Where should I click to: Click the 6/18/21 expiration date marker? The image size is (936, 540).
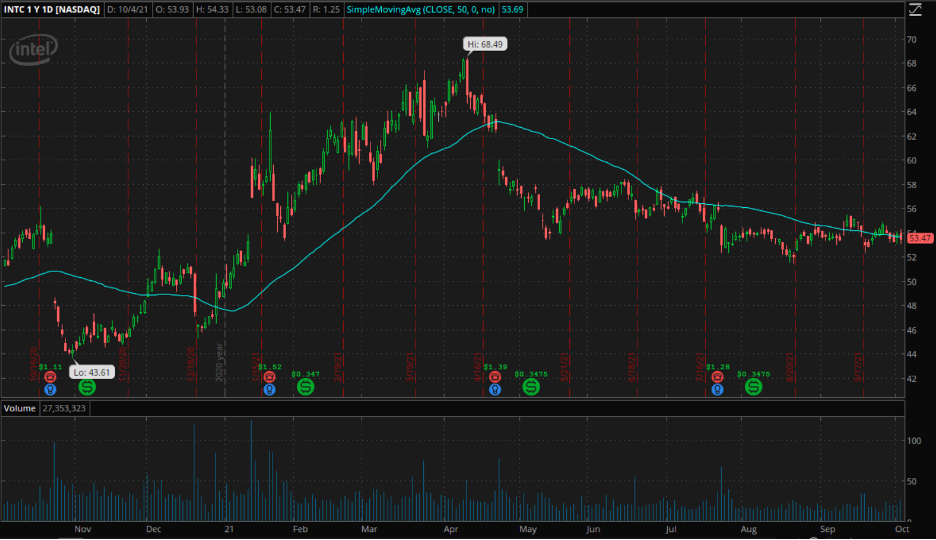(632, 368)
